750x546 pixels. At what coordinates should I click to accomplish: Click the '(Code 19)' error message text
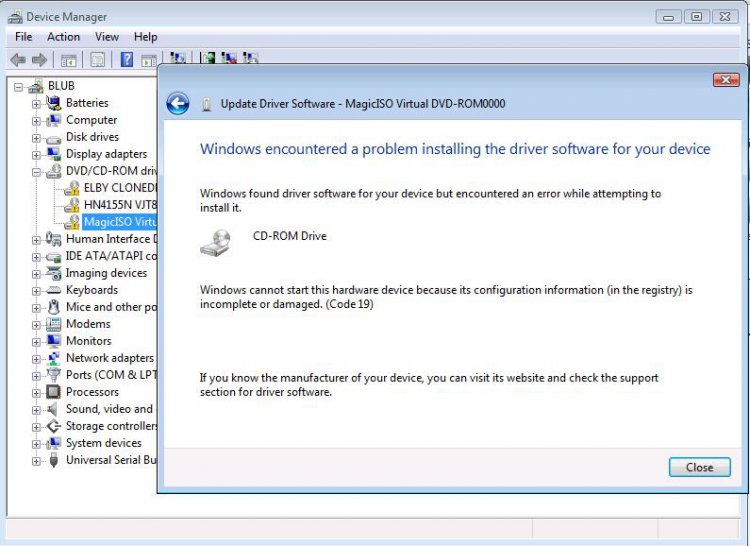pos(349,304)
